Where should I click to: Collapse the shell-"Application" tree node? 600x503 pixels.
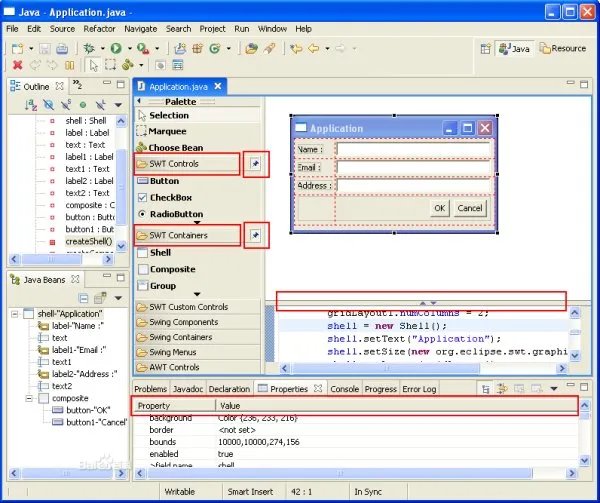(x=15, y=313)
